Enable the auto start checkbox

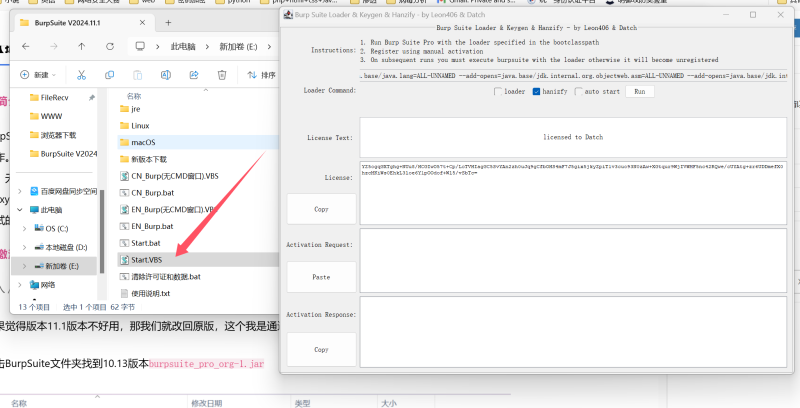[x=576, y=91]
